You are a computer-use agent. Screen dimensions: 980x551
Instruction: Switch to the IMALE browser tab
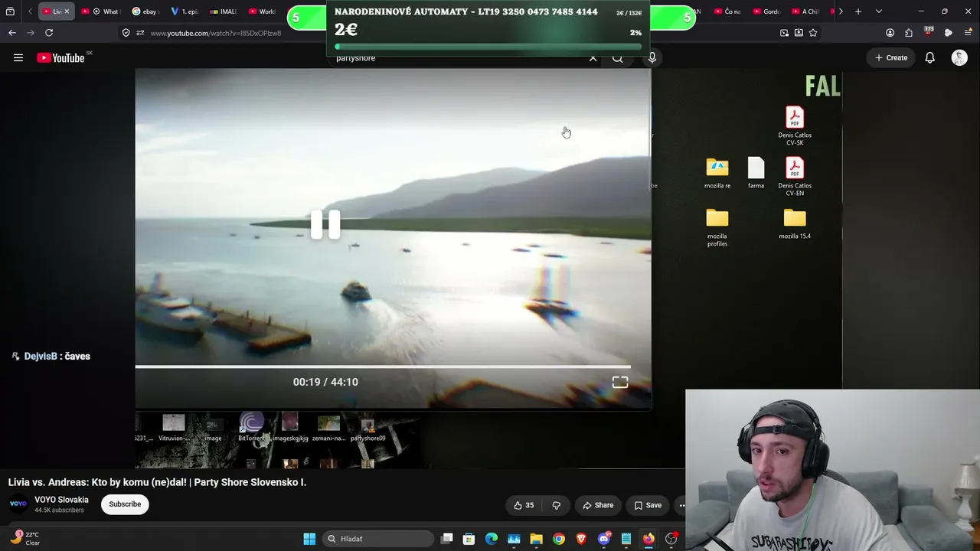pos(224,11)
